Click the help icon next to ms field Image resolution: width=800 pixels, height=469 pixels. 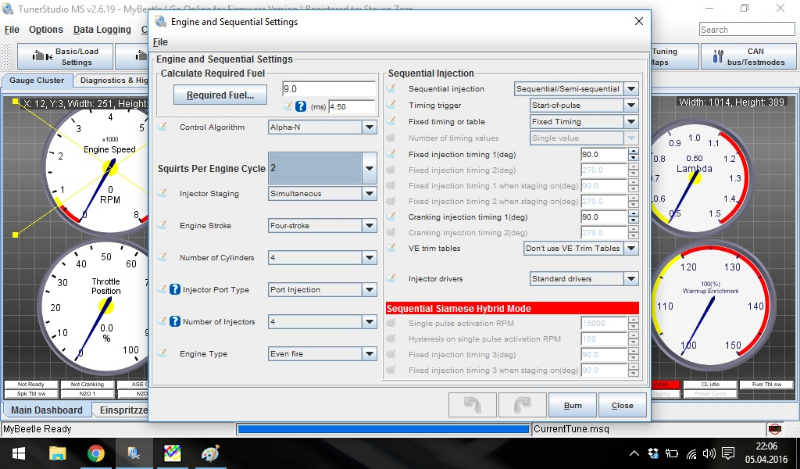[x=300, y=106]
